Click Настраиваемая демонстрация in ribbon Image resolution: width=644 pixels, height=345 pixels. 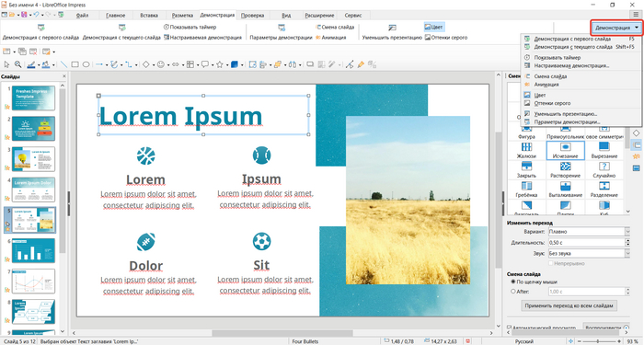point(202,38)
